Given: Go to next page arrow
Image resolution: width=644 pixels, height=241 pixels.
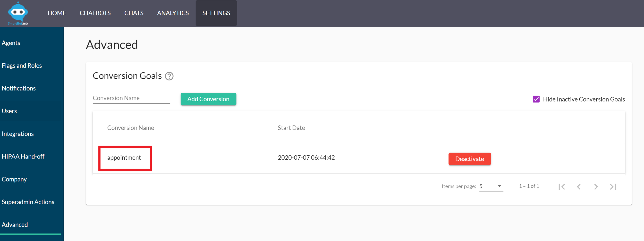Looking at the screenshot, I should 596,187.
